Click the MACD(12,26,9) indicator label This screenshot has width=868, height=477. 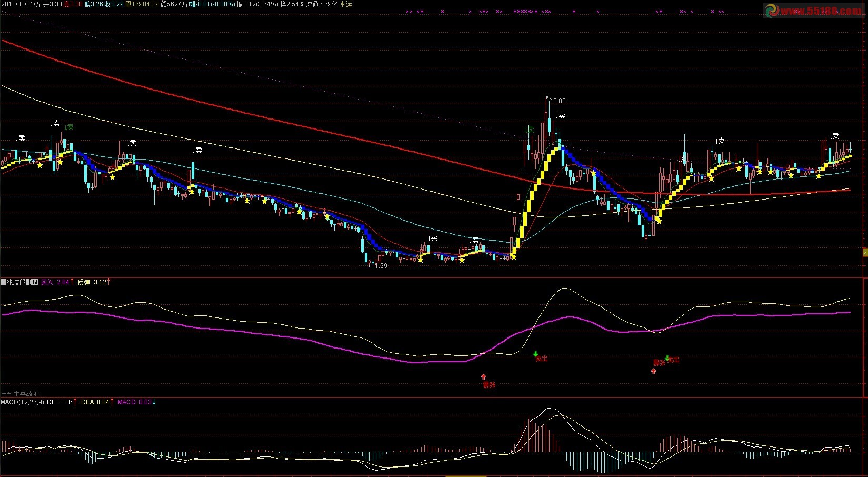pyautogui.click(x=22, y=402)
